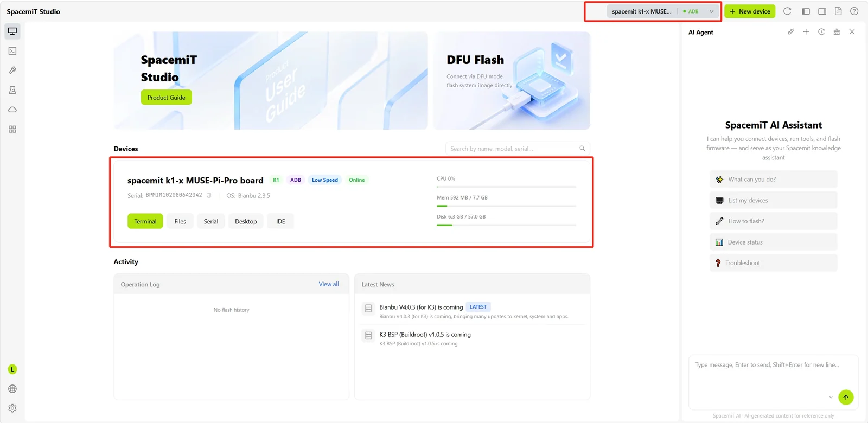Click the Disk usage progress bar
Viewport: 868px width, 423px height.
tap(506, 225)
